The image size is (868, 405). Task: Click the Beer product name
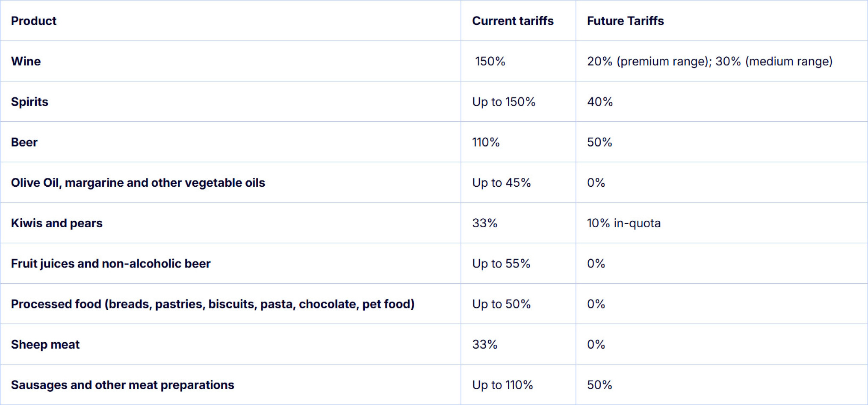pyautogui.click(x=24, y=142)
